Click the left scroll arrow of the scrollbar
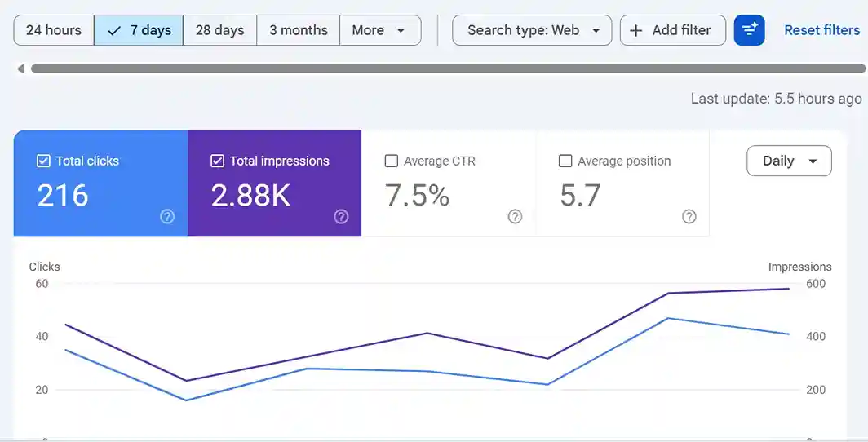 tap(21, 69)
